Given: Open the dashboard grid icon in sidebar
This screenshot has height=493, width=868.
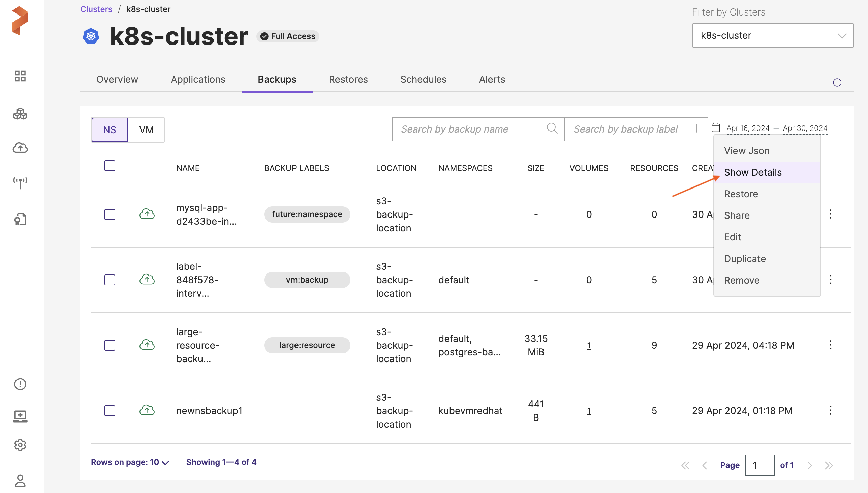Looking at the screenshot, I should click(x=20, y=76).
